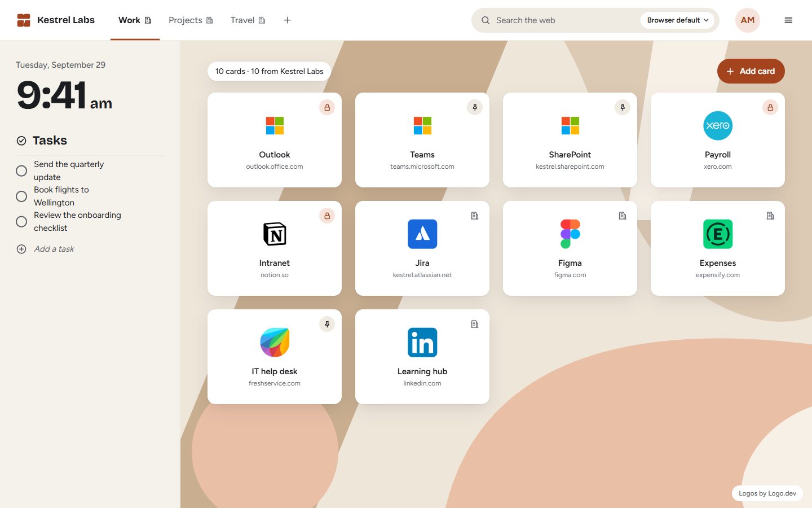Click the freshservice.com URL text
812x508 pixels.
275,383
